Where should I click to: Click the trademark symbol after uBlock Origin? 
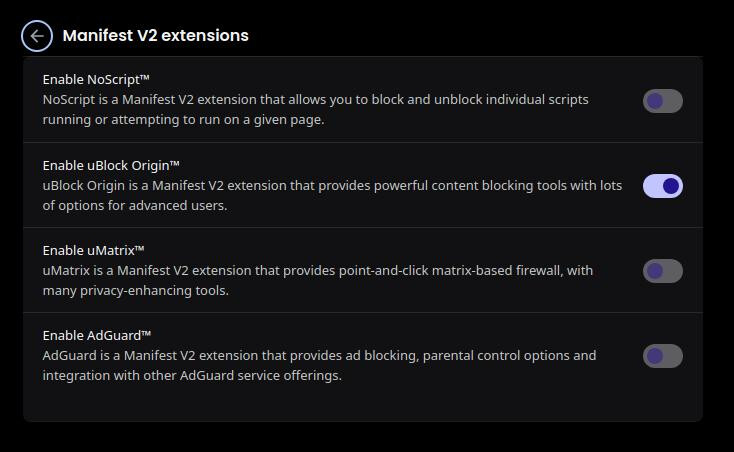point(175,163)
